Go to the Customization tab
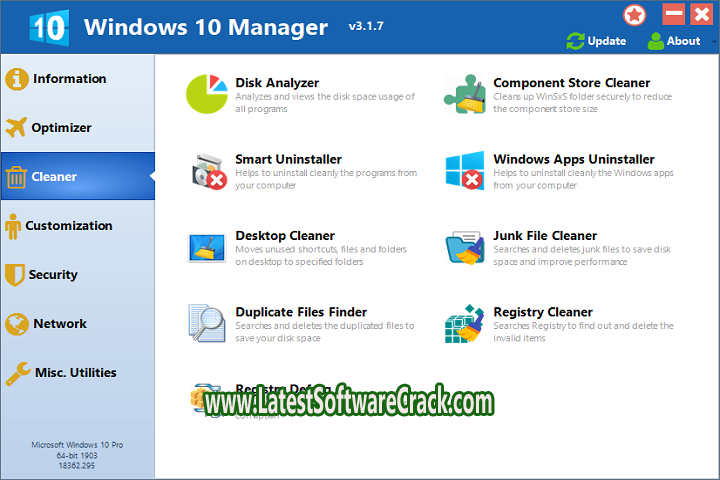This screenshot has width=720, height=480. (78, 226)
